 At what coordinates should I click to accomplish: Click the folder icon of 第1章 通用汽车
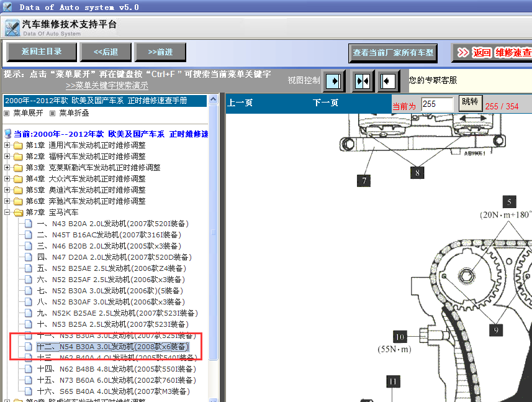18,145
